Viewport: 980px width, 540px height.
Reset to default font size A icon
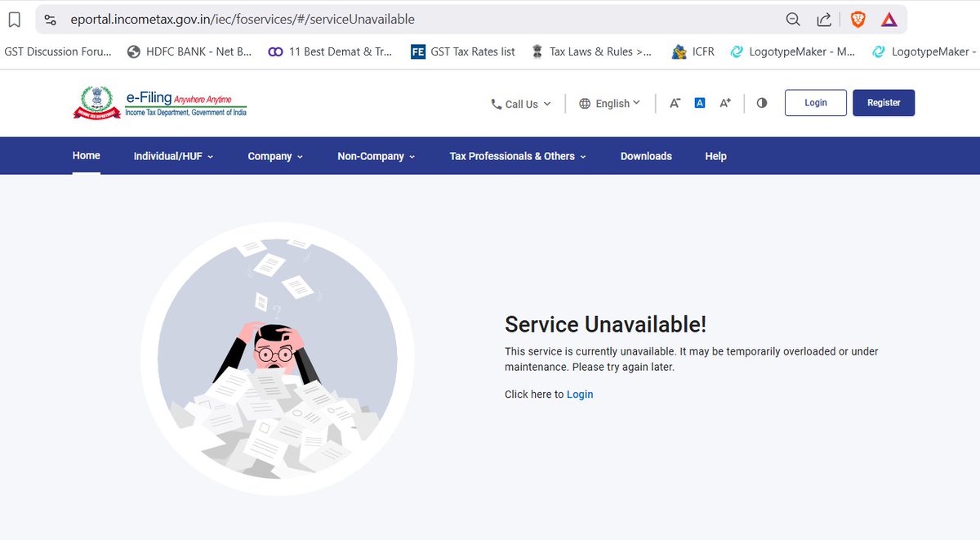700,103
